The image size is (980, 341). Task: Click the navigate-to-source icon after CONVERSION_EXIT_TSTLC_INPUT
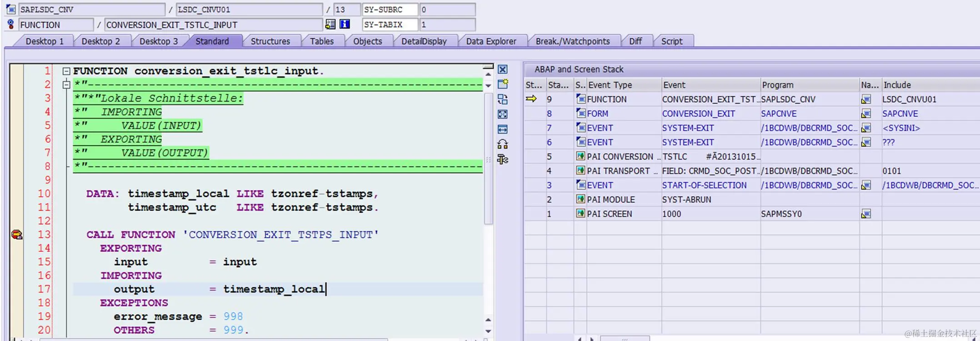tap(330, 24)
